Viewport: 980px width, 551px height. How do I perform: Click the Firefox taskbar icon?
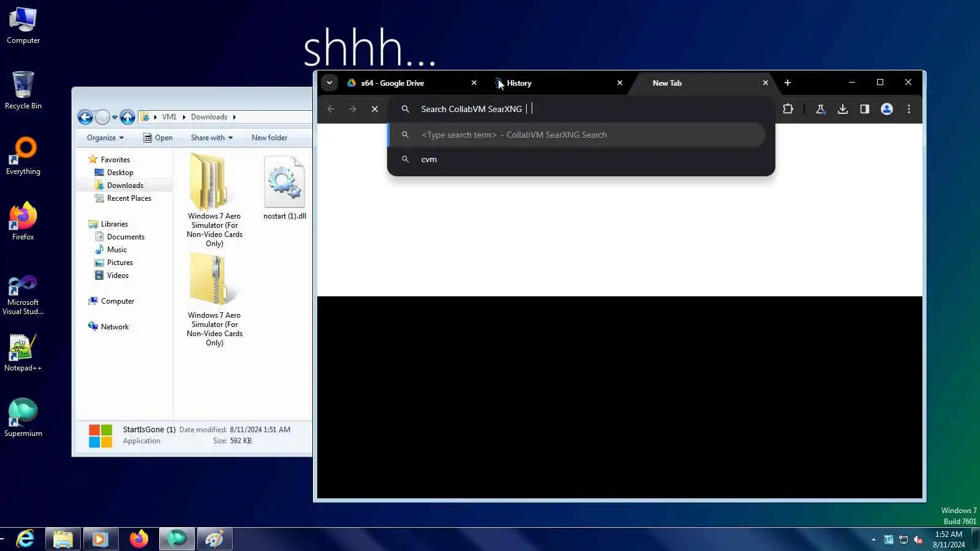139,539
